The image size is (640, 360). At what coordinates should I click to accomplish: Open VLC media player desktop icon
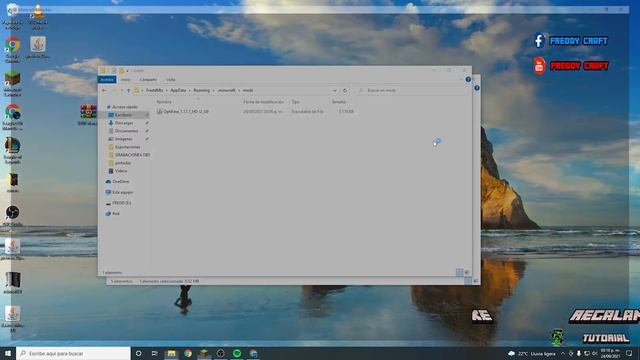[x=38, y=16]
